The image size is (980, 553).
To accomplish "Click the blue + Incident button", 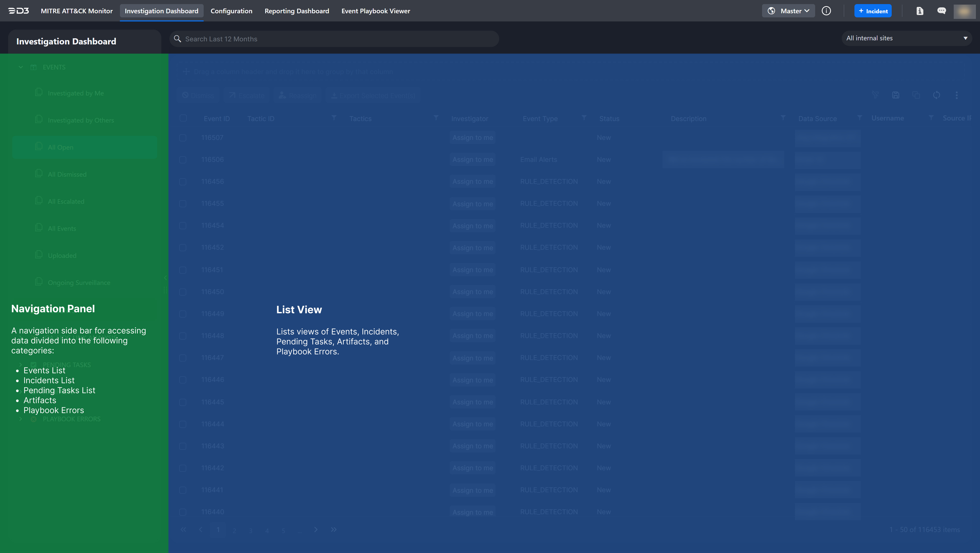I will point(873,11).
